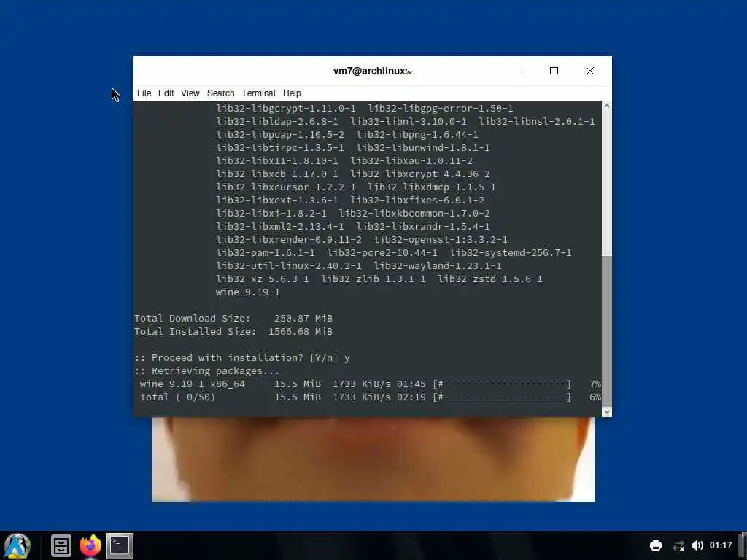Click the lib32-zstd-1.5.6-1 package name
747x560 pixels.
coord(489,279)
